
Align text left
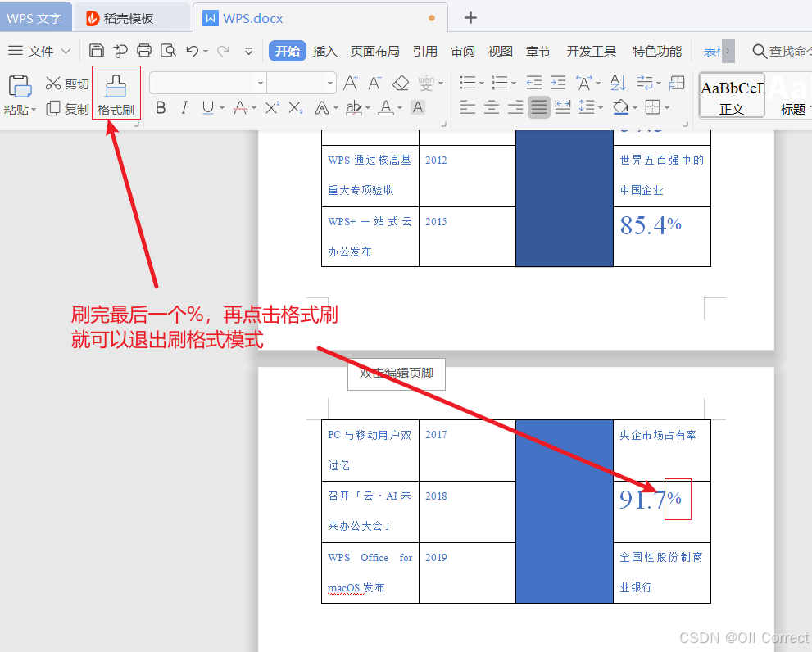[x=468, y=108]
